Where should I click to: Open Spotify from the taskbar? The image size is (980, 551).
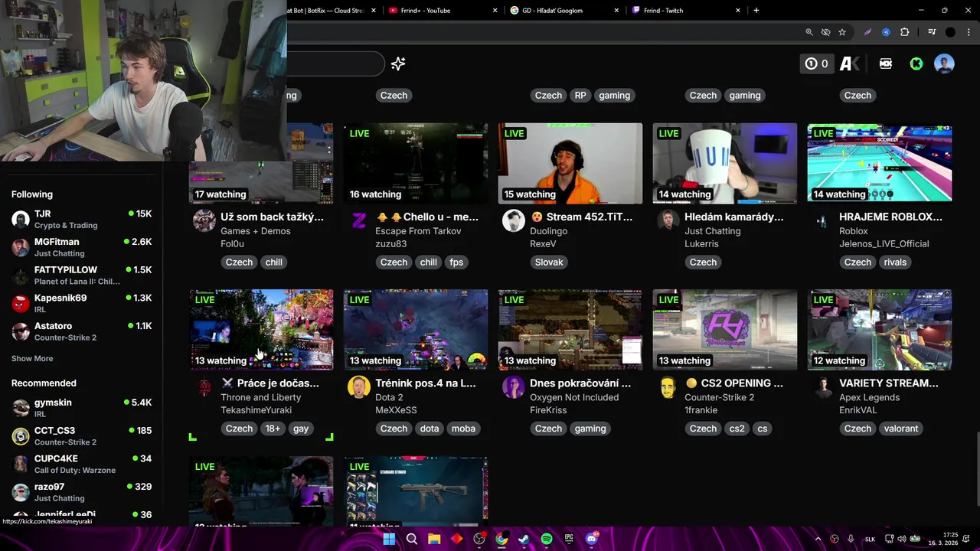547,539
